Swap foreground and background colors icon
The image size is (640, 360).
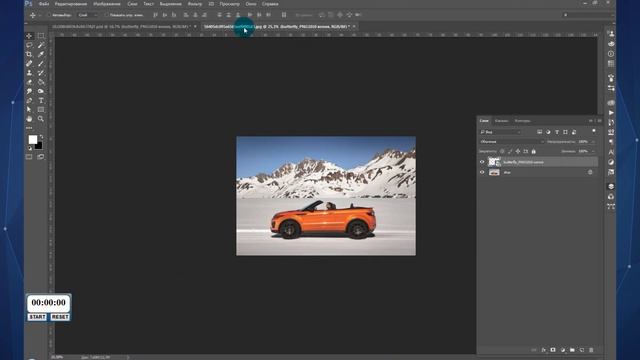pos(41,137)
